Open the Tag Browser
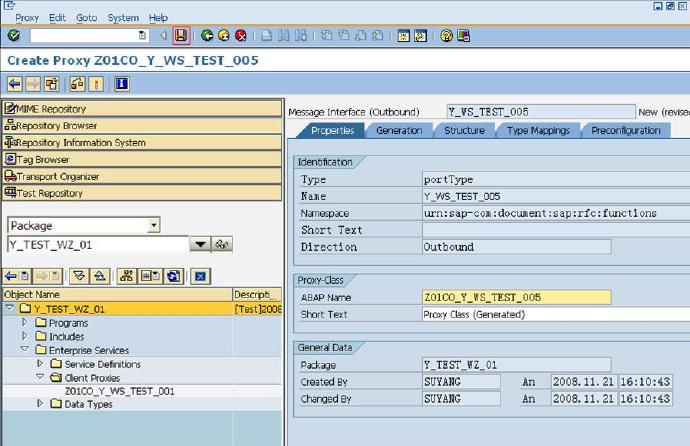690x446 pixels. [142, 159]
